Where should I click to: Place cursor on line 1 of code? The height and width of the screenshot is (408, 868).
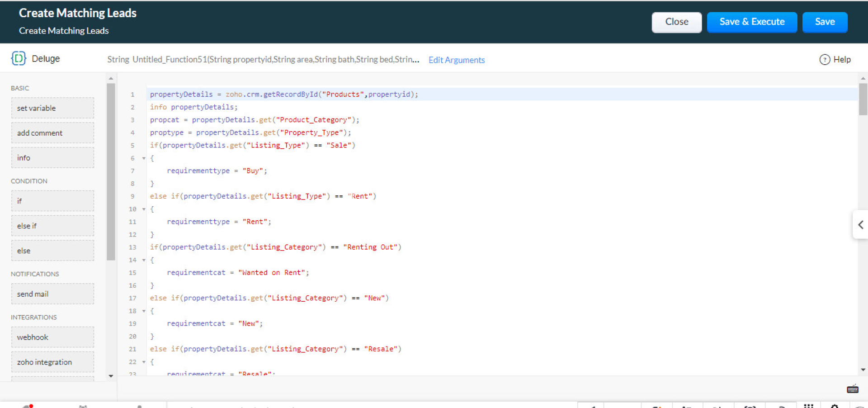click(x=497, y=94)
